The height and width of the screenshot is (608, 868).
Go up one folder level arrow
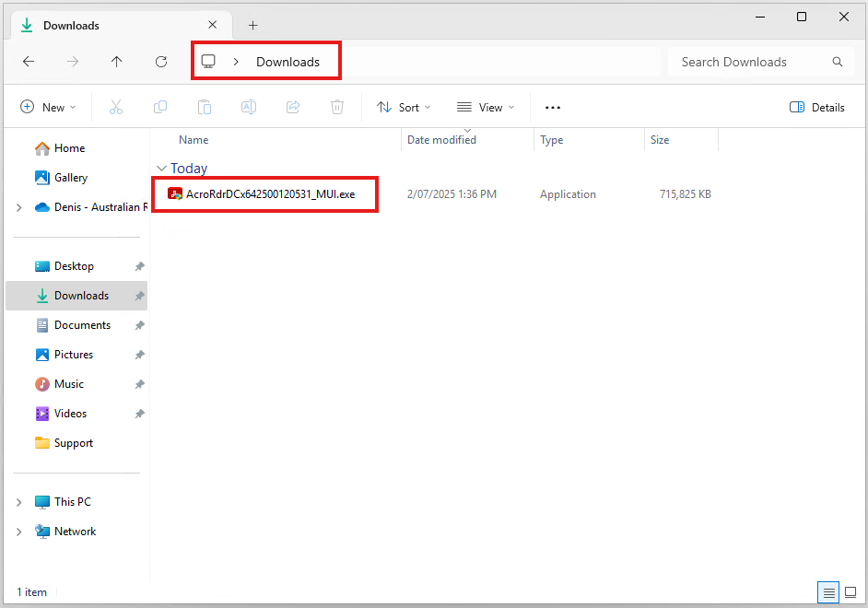click(116, 62)
